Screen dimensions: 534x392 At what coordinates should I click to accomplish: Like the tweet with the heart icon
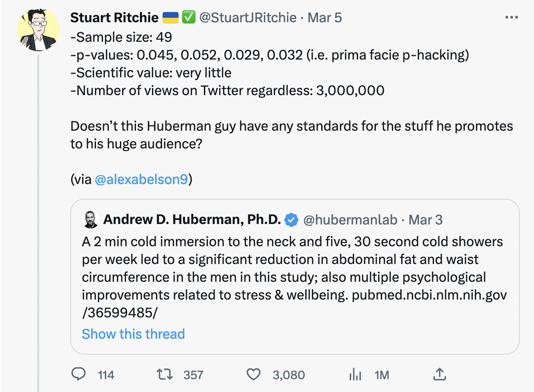[253, 375]
